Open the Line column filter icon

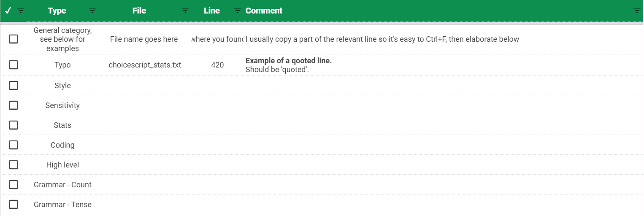pos(238,11)
